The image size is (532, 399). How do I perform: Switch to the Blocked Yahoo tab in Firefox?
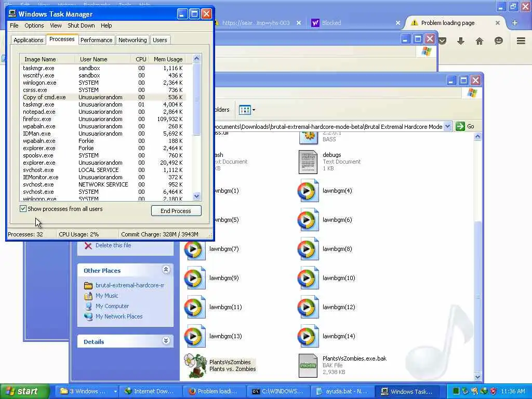[x=355, y=23]
